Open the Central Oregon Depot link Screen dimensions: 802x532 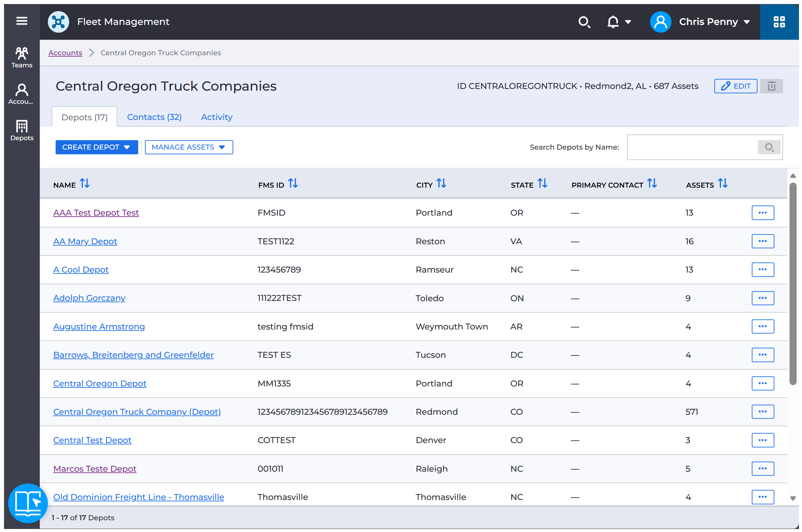pyautogui.click(x=100, y=383)
